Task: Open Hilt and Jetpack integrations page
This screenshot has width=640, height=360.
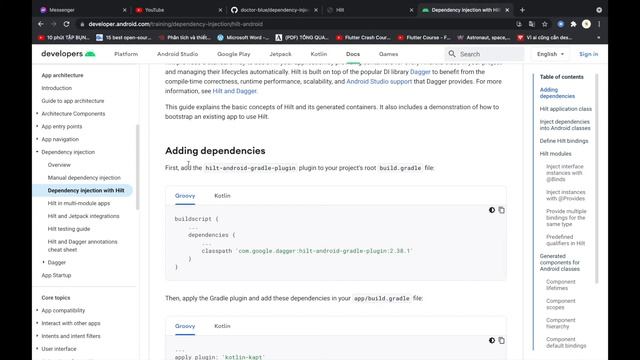Action: point(83,216)
